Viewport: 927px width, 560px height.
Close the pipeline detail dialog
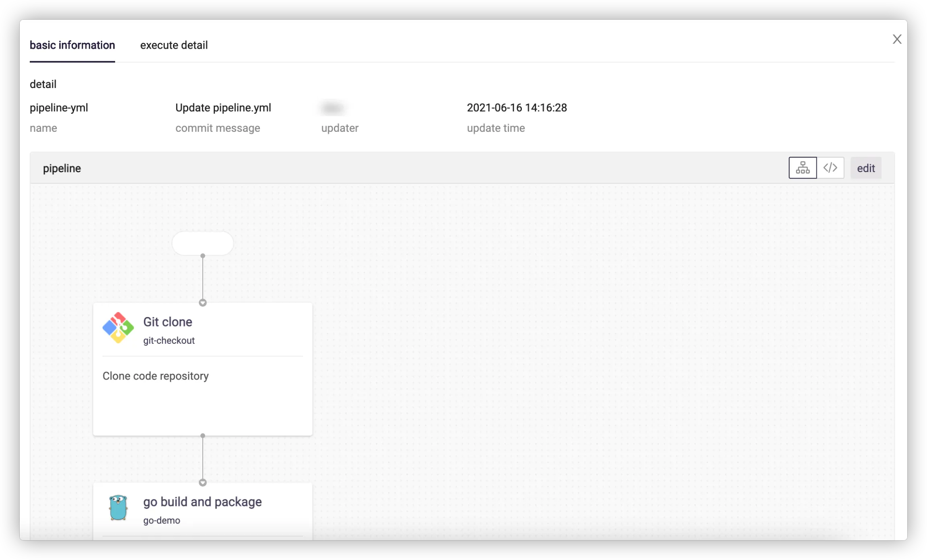pyautogui.click(x=897, y=39)
